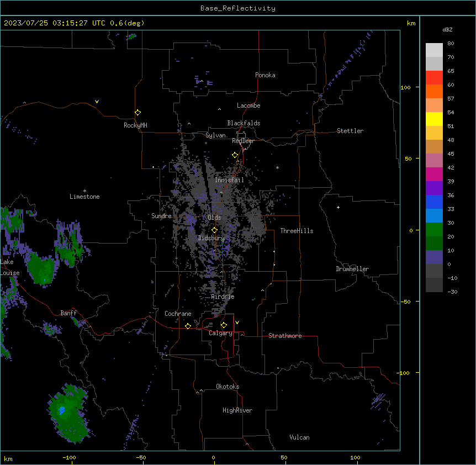
Task: Pick the bright green swatch below 30
Action: pos(434,230)
